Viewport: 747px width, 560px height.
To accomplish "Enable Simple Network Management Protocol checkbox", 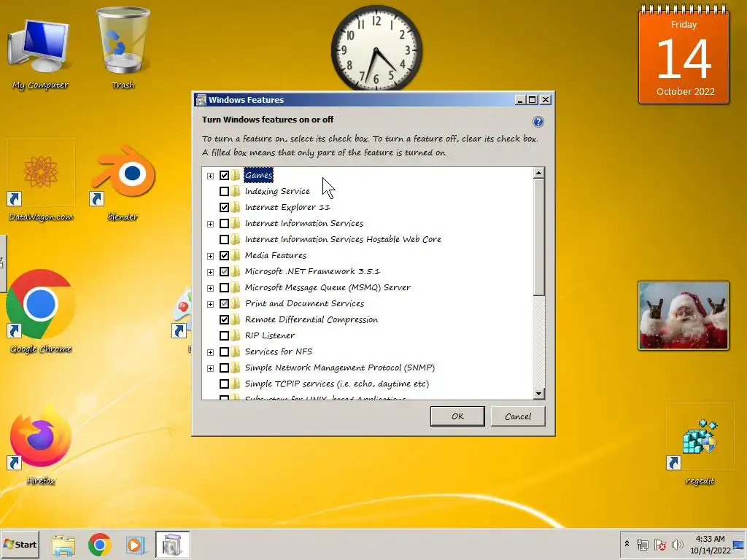I will click(x=224, y=367).
